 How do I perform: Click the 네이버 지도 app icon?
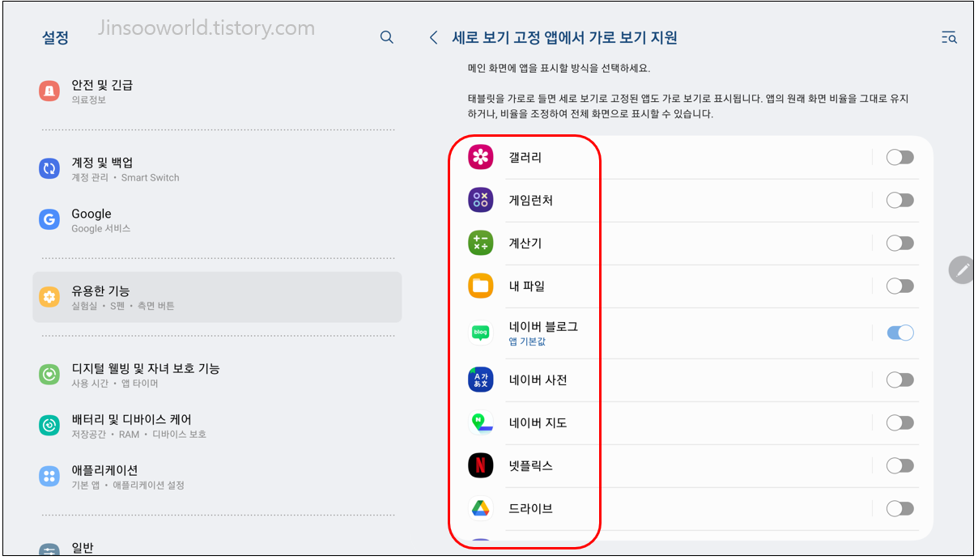[481, 422]
